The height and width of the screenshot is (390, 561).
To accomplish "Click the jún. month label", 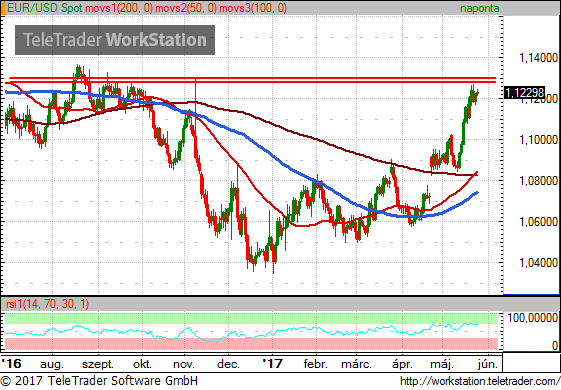I will pos(488,365).
